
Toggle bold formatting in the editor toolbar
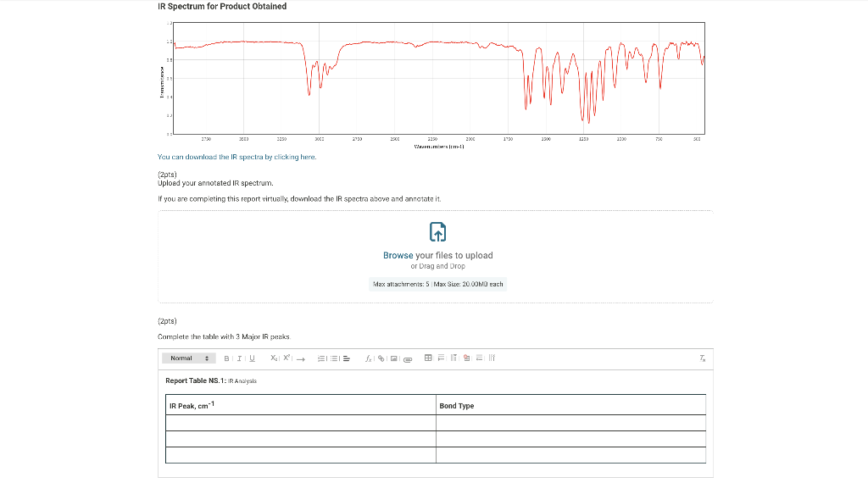click(x=226, y=358)
